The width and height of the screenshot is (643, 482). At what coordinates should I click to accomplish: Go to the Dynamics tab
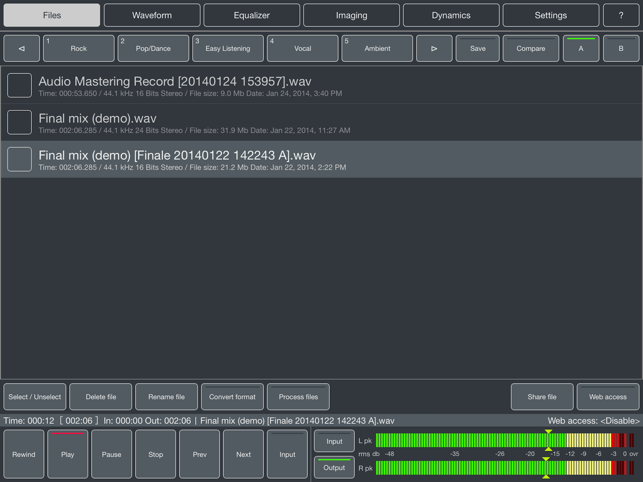[451, 16]
